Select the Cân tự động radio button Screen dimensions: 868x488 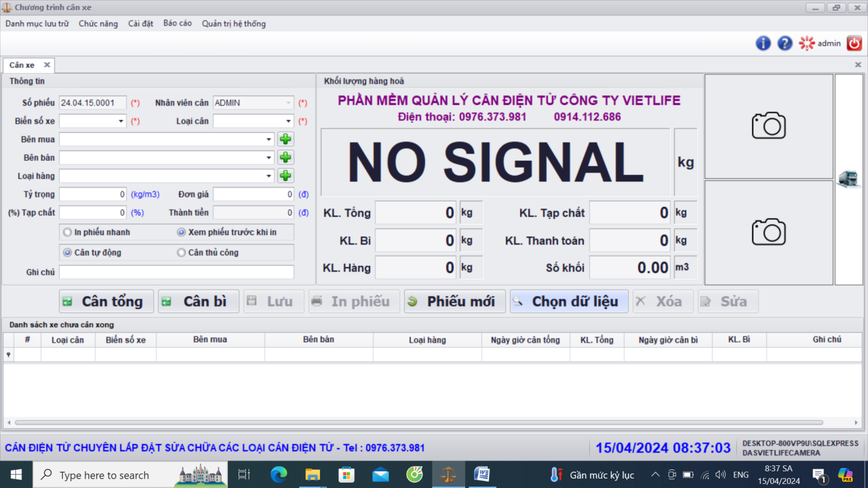tap(67, 253)
